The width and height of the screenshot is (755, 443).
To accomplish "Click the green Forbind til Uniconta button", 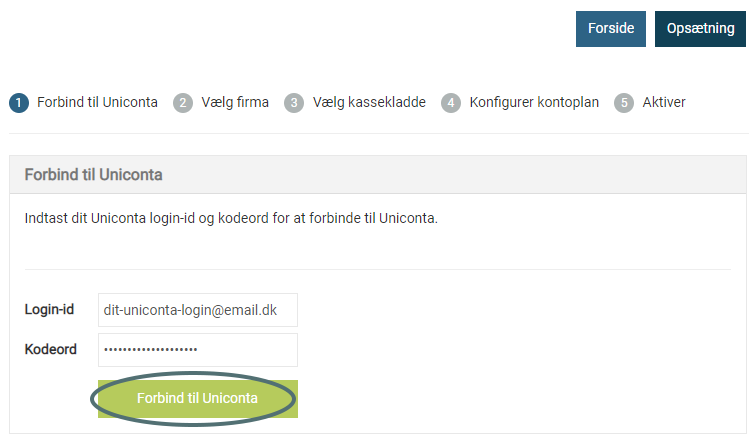I will click(x=198, y=399).
